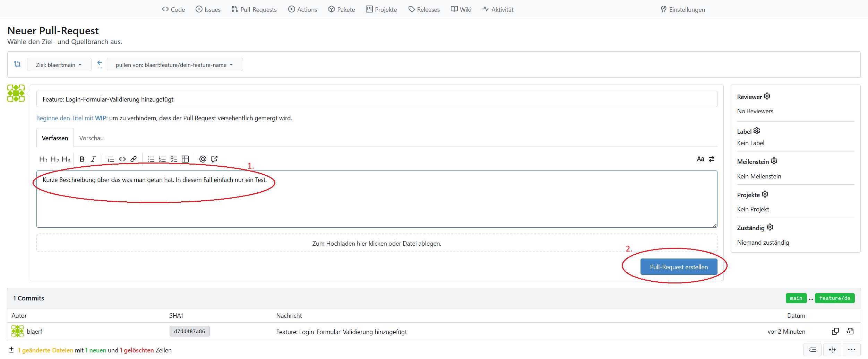Open the Reviewer gear selector
This screenshot has width=868, height=359.
point(767,96)
